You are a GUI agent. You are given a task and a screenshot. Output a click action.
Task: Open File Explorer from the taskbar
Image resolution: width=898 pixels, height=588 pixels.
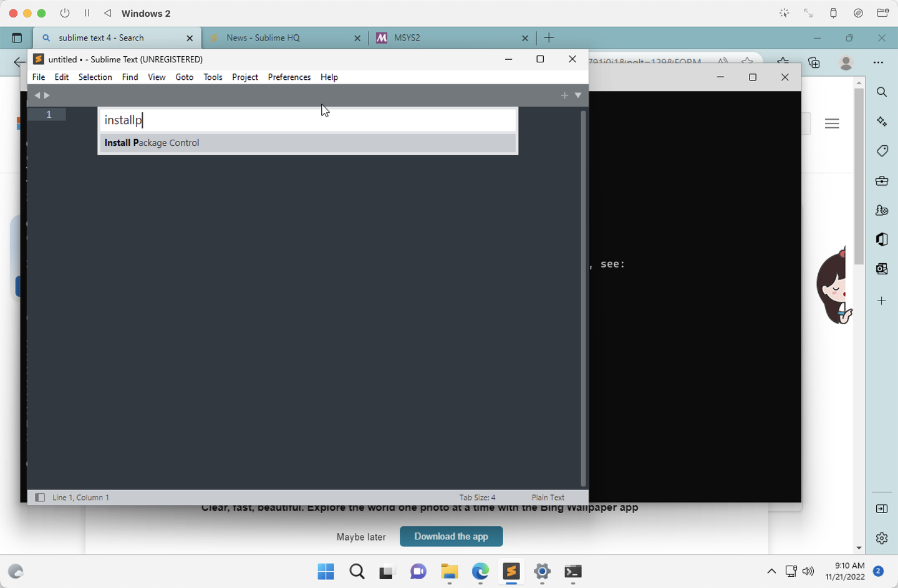pyautogui.click(x=449, y=572)
